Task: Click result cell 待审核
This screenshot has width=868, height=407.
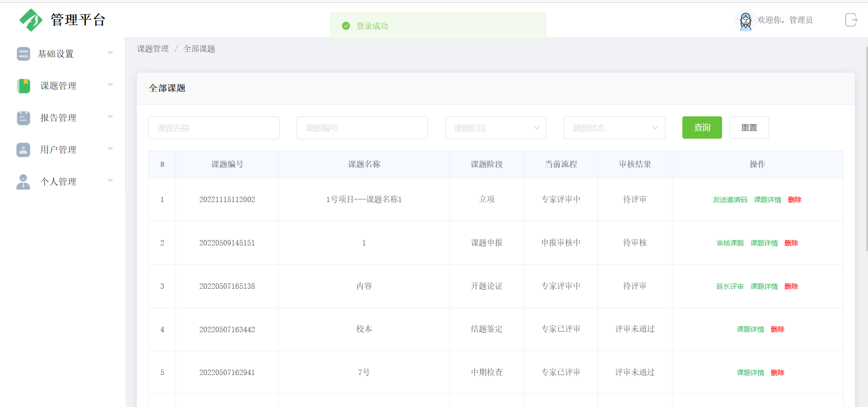Action: click(635, 243)
